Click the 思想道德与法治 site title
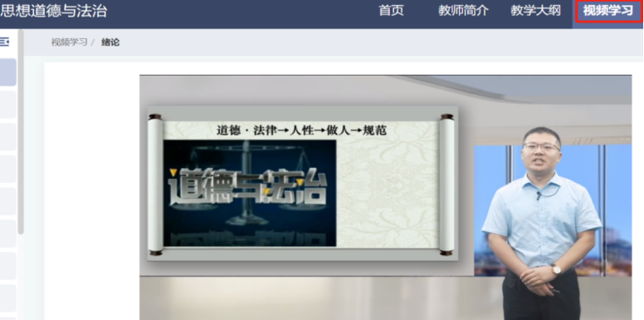Image resolution: width=644 pixels, height=320 pixels. 53,11
